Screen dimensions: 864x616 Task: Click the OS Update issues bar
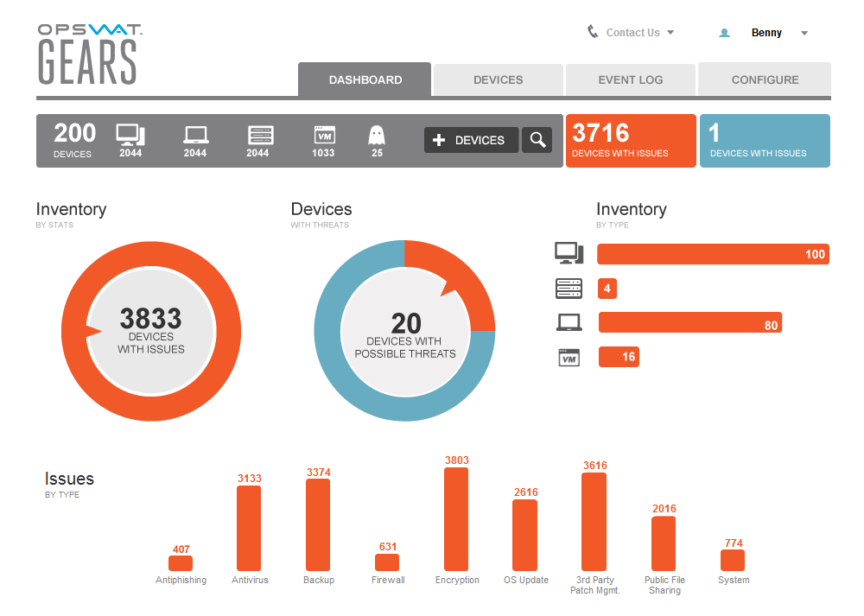525,536
